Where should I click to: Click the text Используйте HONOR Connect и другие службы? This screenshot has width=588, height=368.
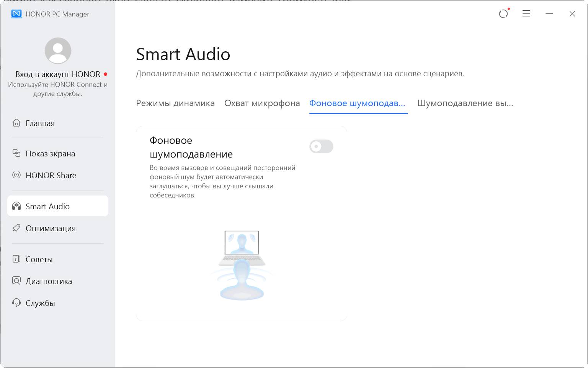coord(58,89)
